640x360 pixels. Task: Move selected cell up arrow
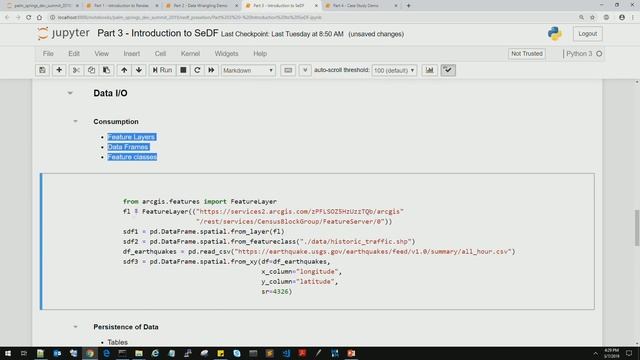(124, 70)
